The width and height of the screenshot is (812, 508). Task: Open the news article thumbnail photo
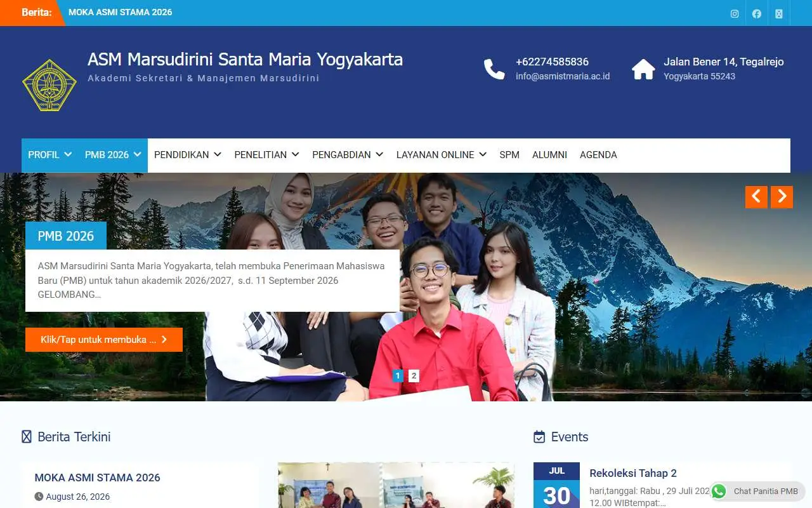[x=396, y=485]
